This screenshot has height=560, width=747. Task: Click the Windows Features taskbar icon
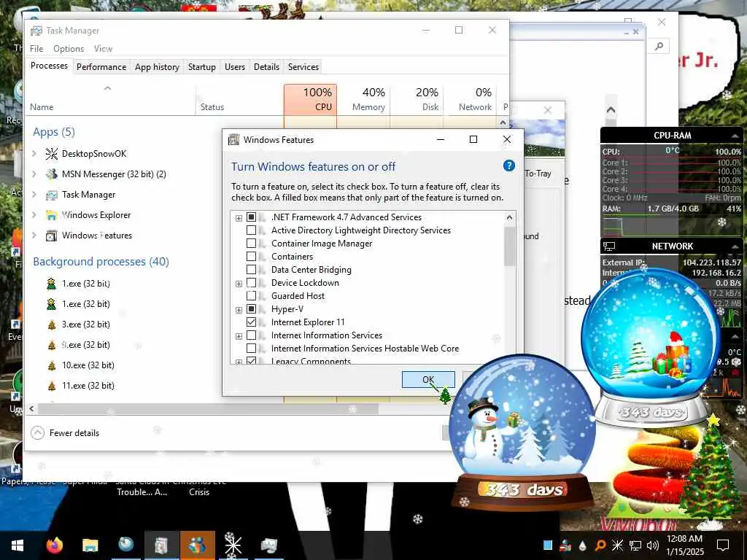click(x=161, y=545)
